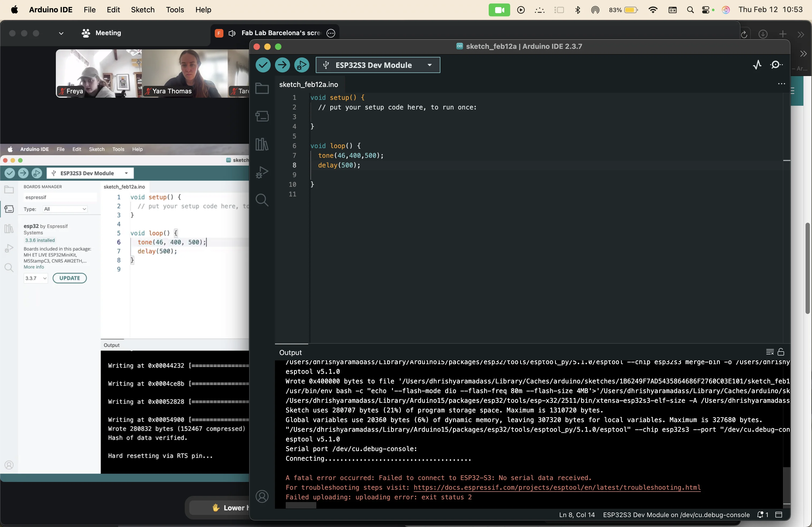Click the Meeting button in call window
Screen dimensions: 812x527
tap(102, 33)
